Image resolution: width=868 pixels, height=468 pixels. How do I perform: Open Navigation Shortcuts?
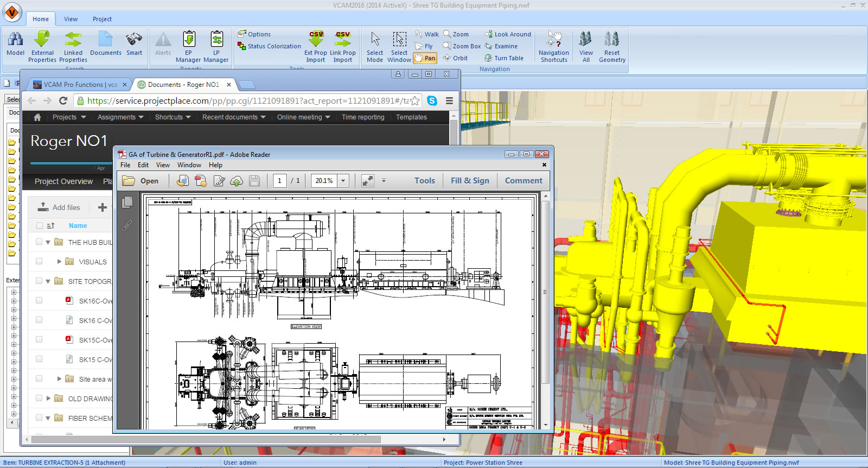(x=553, y=40)
